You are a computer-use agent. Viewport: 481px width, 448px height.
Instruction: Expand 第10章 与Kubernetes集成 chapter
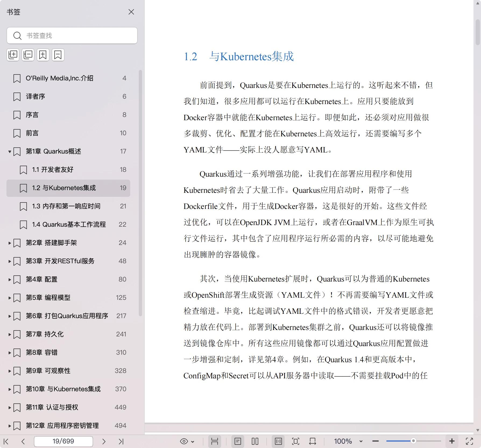coord(10,389)
